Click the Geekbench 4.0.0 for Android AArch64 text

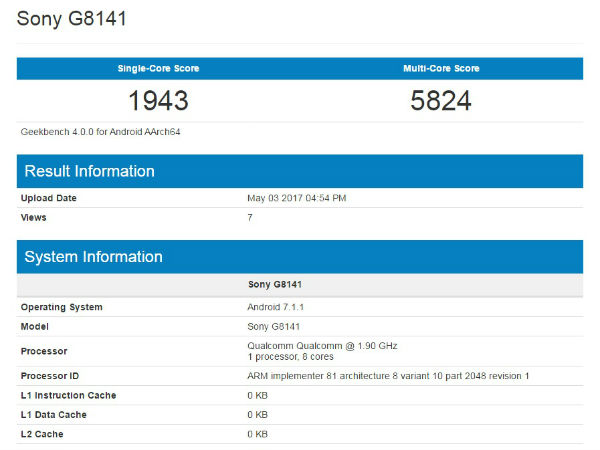100,131
